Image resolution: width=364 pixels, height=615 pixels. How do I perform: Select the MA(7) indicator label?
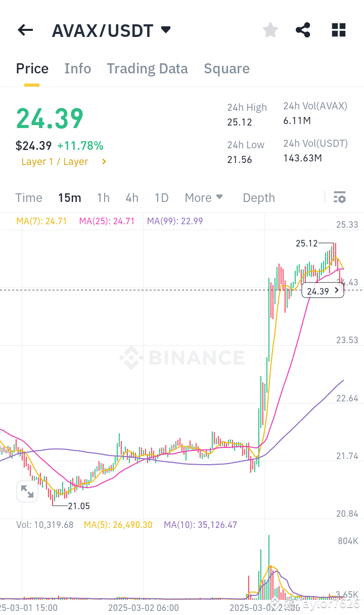(41, 221)
